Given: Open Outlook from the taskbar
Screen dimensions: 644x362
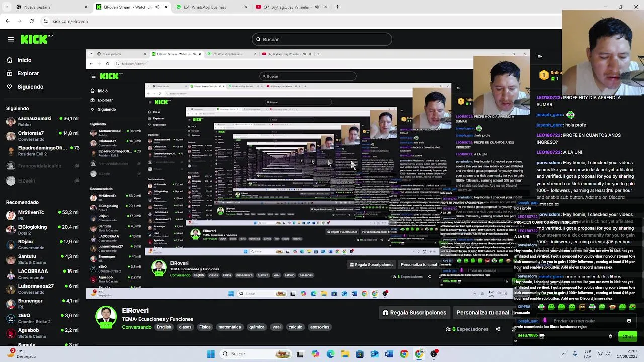Looking at the screenshot, I should click(x=374, y=354).
